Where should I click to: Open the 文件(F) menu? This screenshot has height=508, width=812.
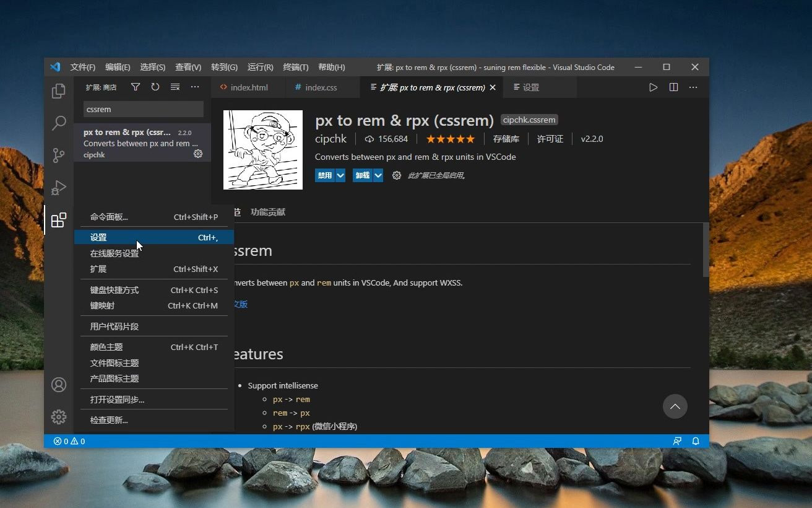(83, 67)
